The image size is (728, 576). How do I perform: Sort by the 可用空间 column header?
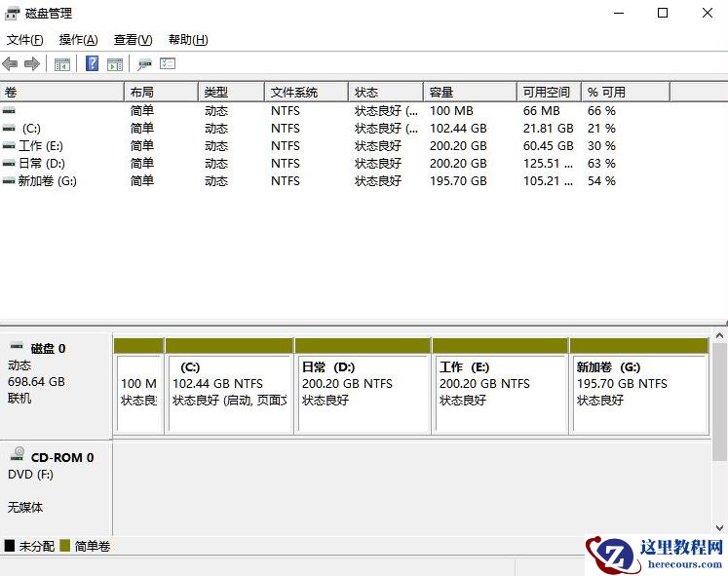[550, 92]
